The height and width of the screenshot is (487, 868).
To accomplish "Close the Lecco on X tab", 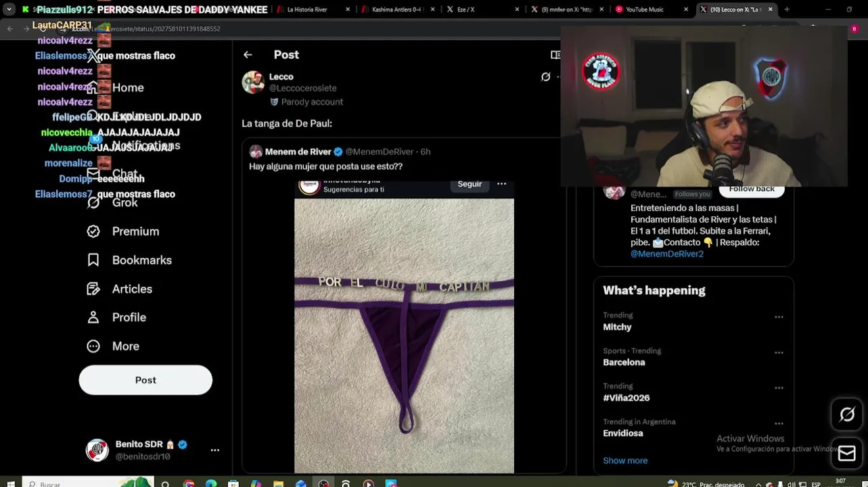I will (770, 9).
